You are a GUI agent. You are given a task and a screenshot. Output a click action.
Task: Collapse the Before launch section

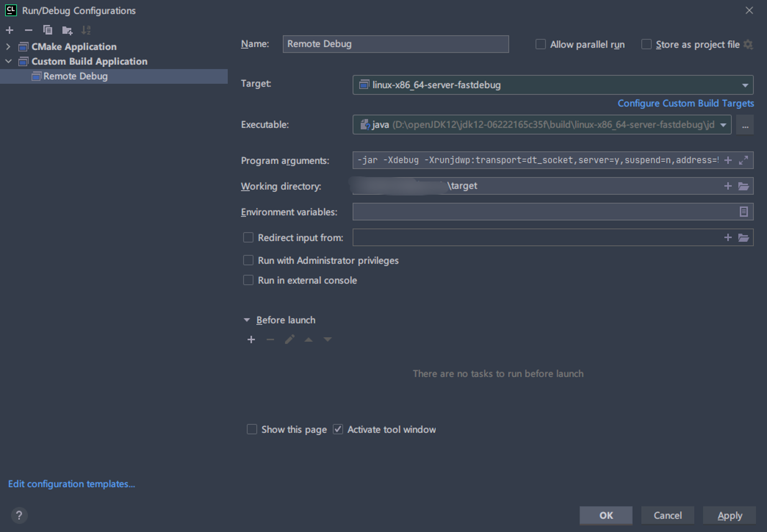click(x=247, y=320)
